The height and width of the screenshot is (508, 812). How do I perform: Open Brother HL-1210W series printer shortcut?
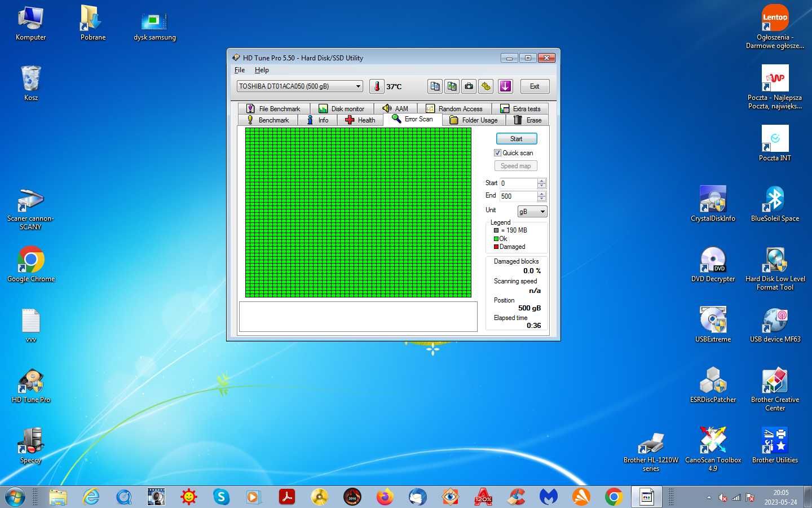pos(651,451)
